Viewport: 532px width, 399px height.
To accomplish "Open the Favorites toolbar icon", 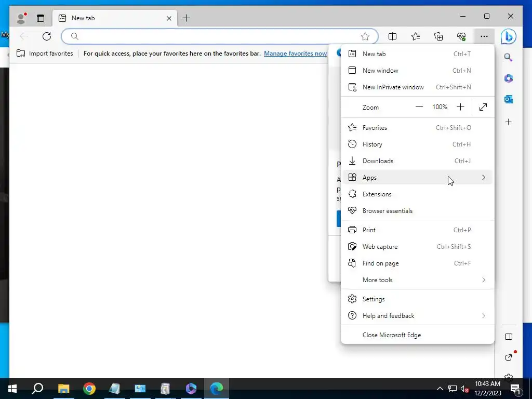I will 415,36.
